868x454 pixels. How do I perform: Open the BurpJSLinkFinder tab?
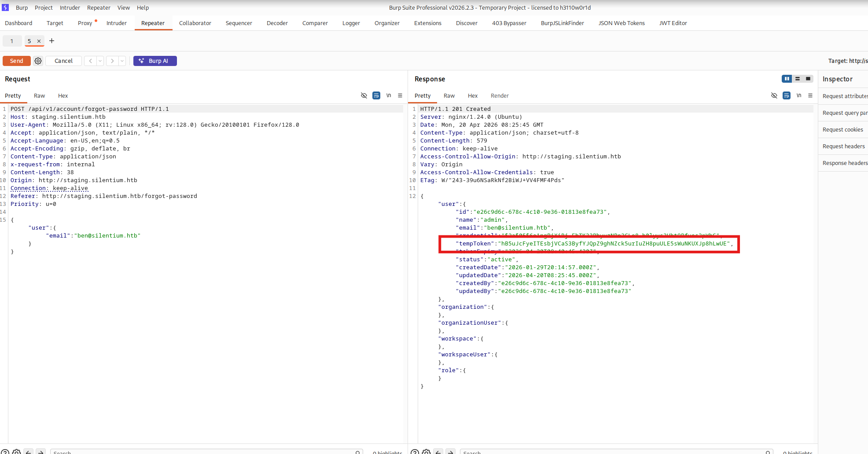(563, 23)
